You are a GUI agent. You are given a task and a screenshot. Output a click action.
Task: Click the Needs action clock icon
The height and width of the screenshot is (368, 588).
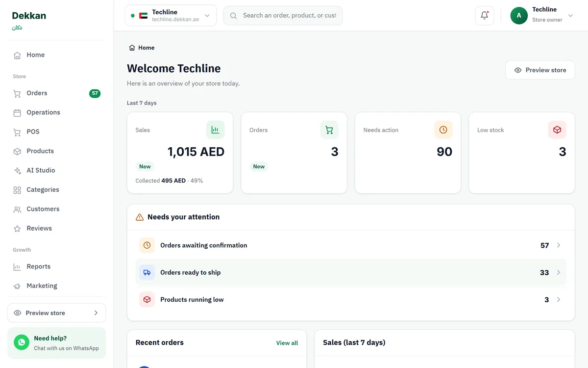coord(443,130)
